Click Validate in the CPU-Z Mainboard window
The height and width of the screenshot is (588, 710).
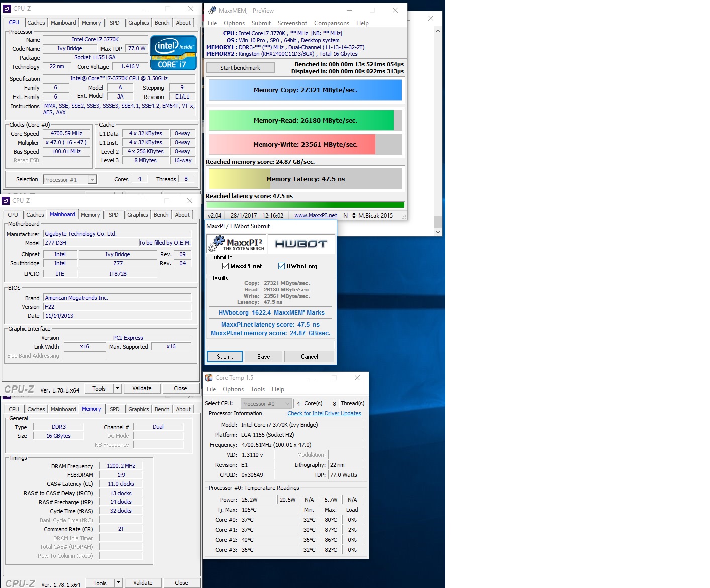(142, 388)
